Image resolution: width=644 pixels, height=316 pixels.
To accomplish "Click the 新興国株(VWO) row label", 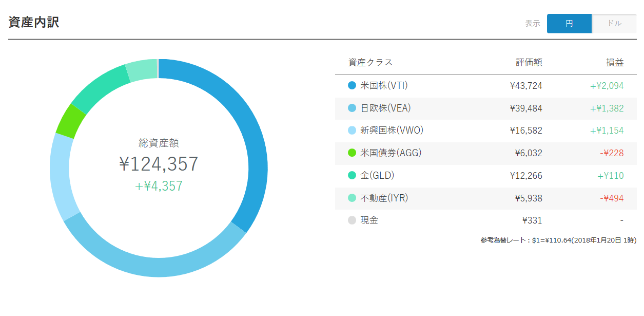I will pyautogui.click(x=392, y=131).
